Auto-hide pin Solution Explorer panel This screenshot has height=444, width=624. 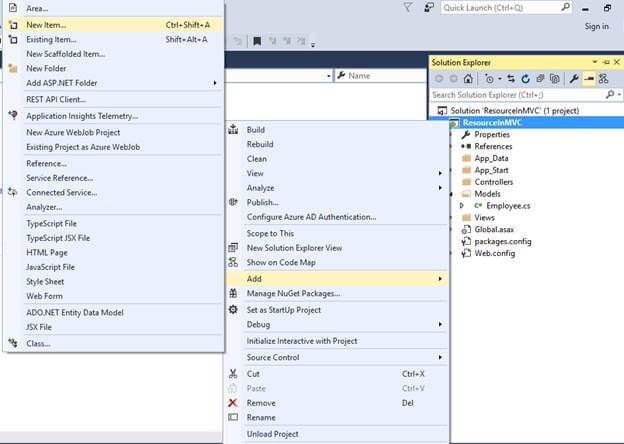606,62
